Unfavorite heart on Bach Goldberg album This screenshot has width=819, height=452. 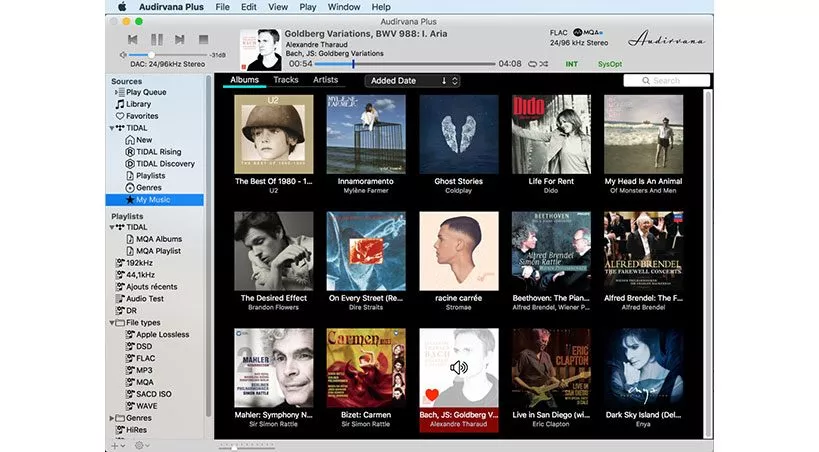click(x=432, y=395)
